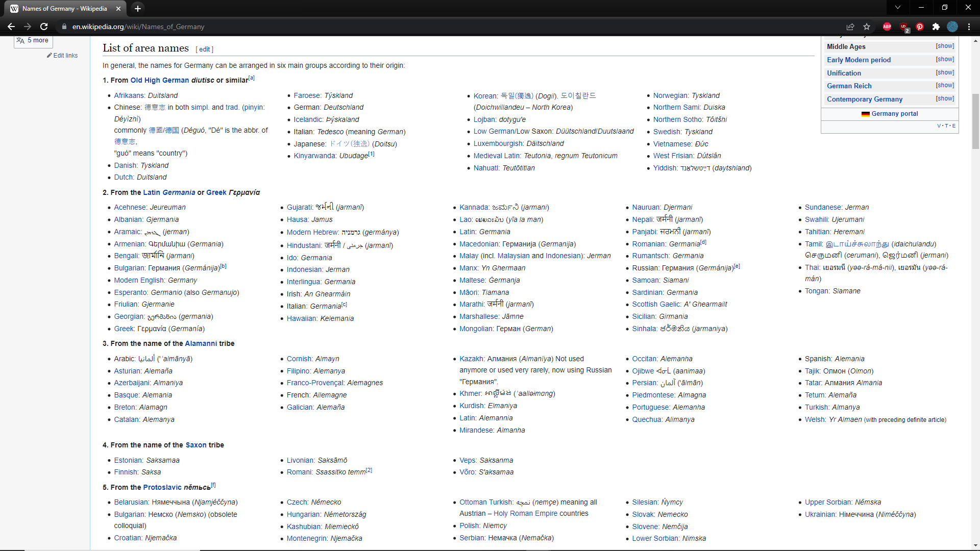Click the scrollbar up arrow
Screen dimensions: 980x551
pos(975,40)
